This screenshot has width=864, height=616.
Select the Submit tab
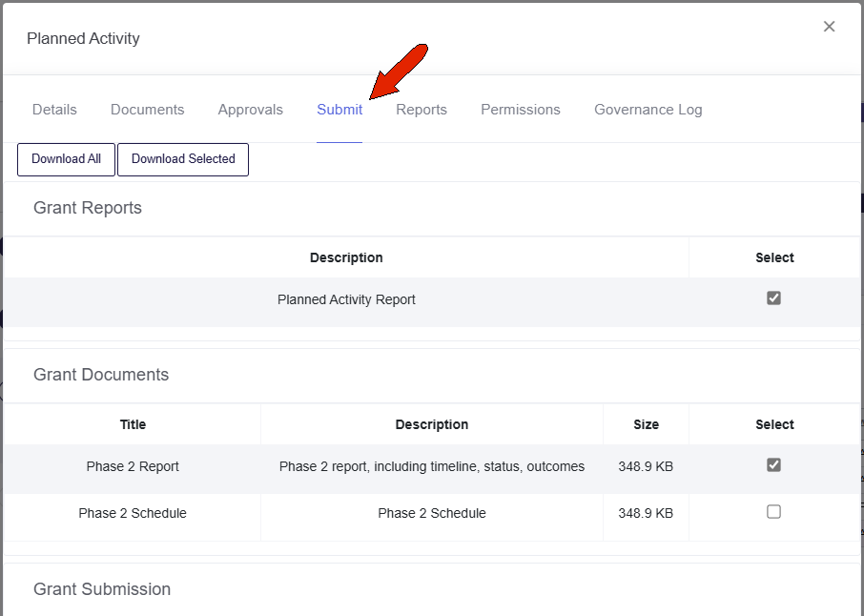(339, 109)
